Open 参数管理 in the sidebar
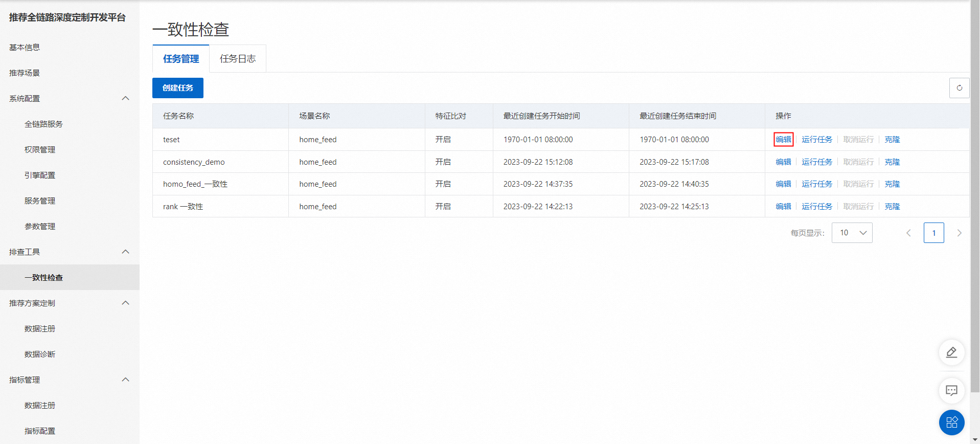The height and width of the screenshot is (444, 980). click(40, 226)
